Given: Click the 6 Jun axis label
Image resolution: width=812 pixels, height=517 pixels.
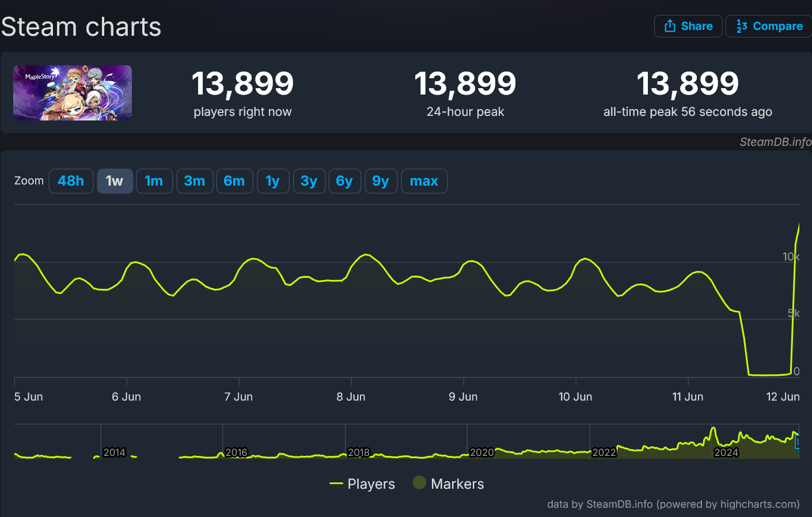Looking at the screenshot, I should pos(126,397).
